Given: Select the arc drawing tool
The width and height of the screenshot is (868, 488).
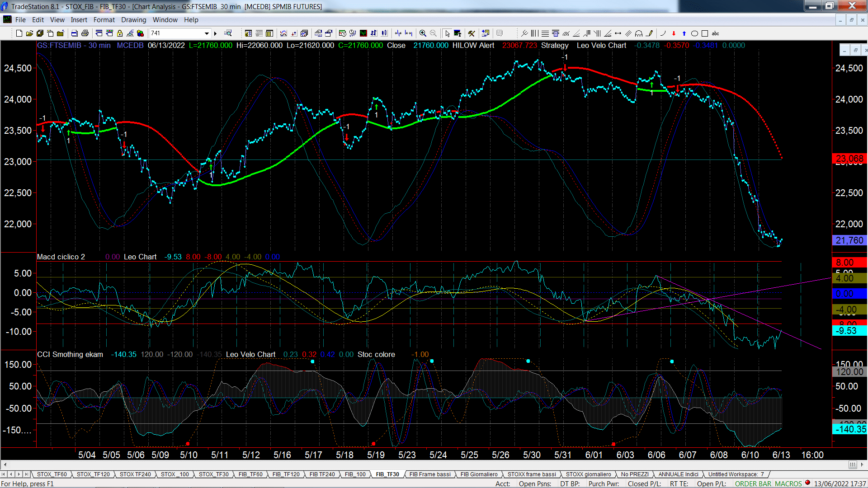Looking at the screenshot, I should tap(663, 33).
